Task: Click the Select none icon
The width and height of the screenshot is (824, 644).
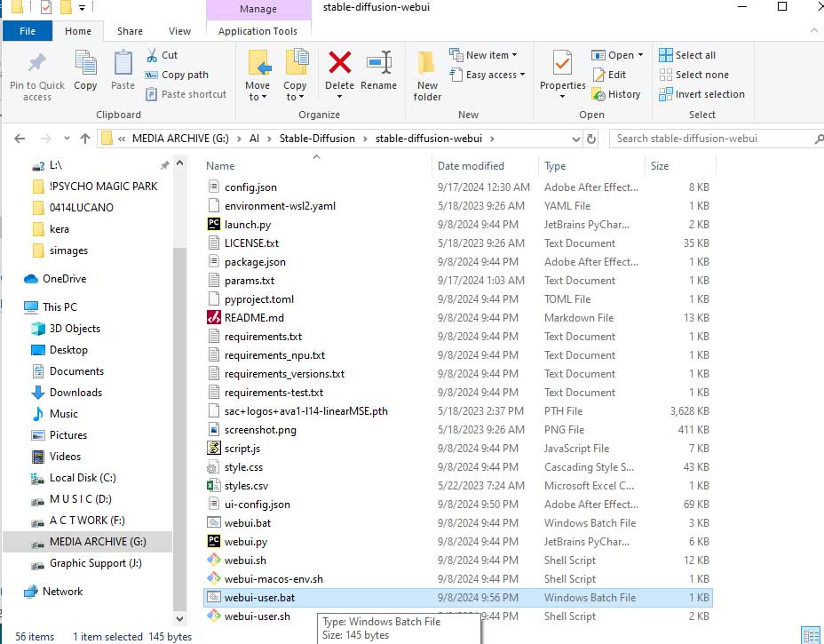Action: pyautogui.click(x=665, y=75)
